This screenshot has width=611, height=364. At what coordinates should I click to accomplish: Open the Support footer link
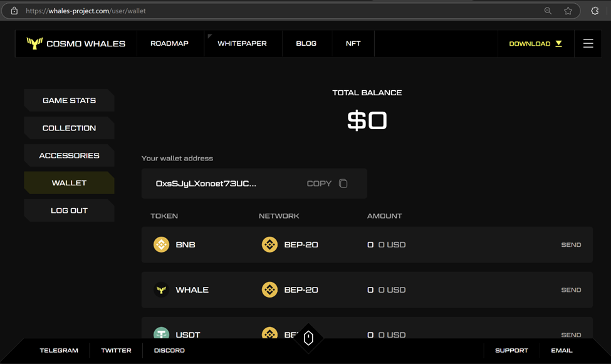coord(511,350)
